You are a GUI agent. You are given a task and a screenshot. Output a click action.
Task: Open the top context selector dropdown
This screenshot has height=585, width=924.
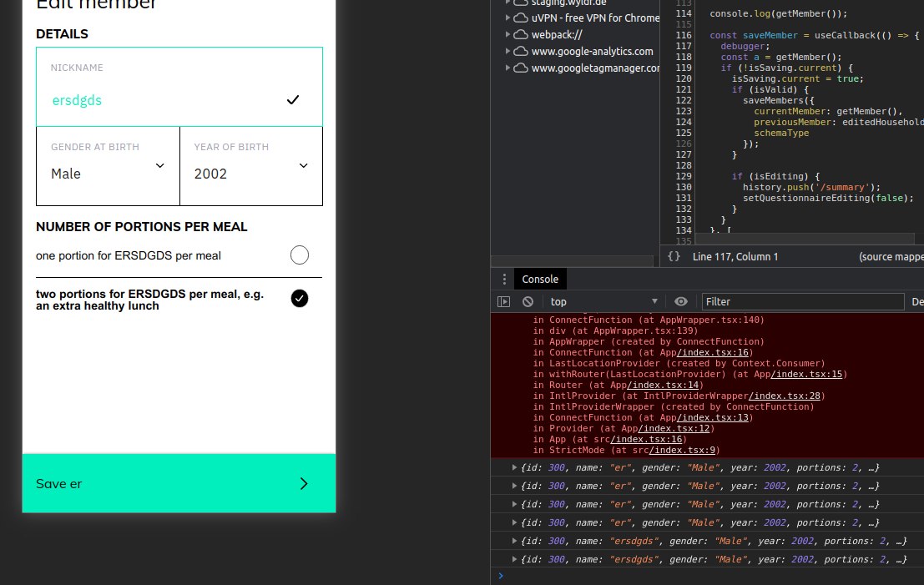(603, 301)
